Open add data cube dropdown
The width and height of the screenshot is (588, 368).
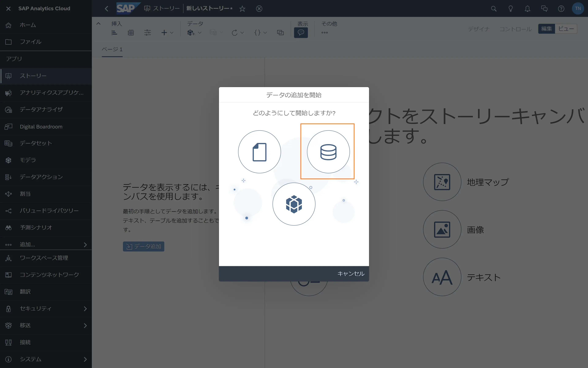194,32
